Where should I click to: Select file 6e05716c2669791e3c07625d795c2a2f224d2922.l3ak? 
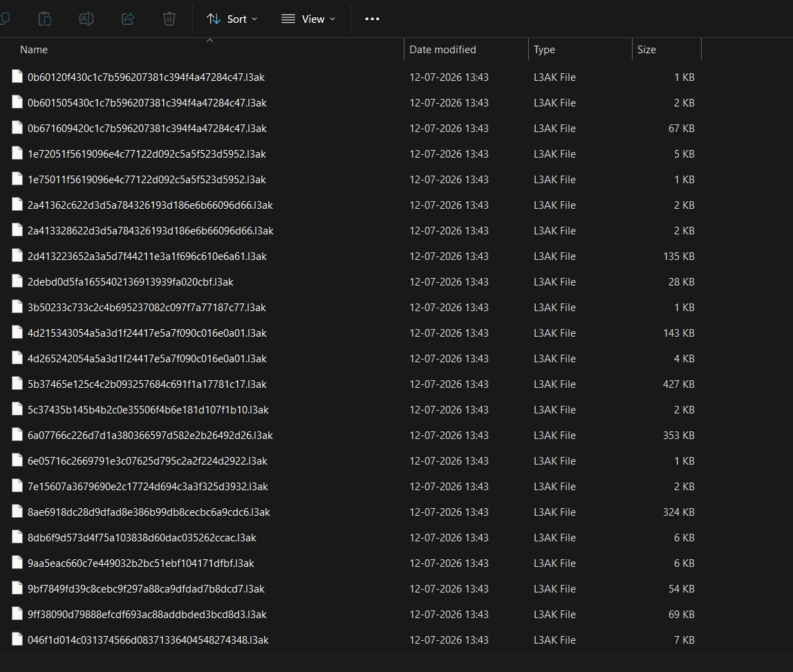coord(148,461)
